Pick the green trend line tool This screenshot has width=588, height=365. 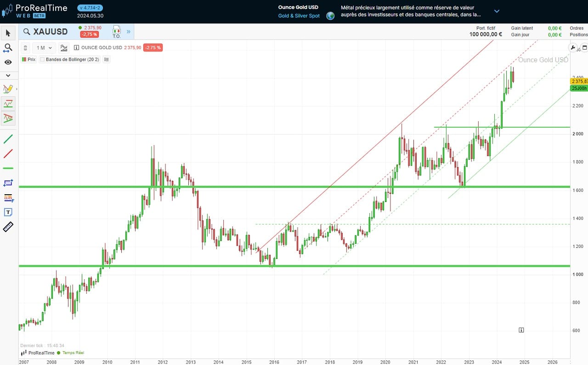(x=8, y=139)
